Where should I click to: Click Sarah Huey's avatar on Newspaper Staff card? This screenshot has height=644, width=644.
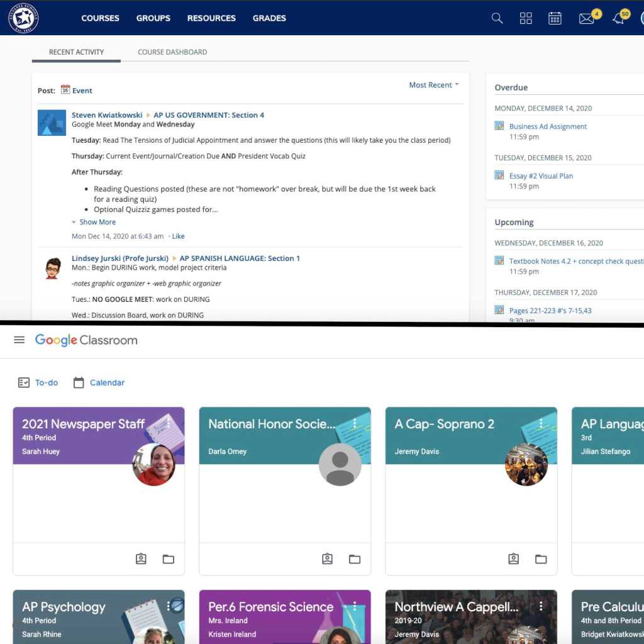pyautogui.click(x=154, y=464)
